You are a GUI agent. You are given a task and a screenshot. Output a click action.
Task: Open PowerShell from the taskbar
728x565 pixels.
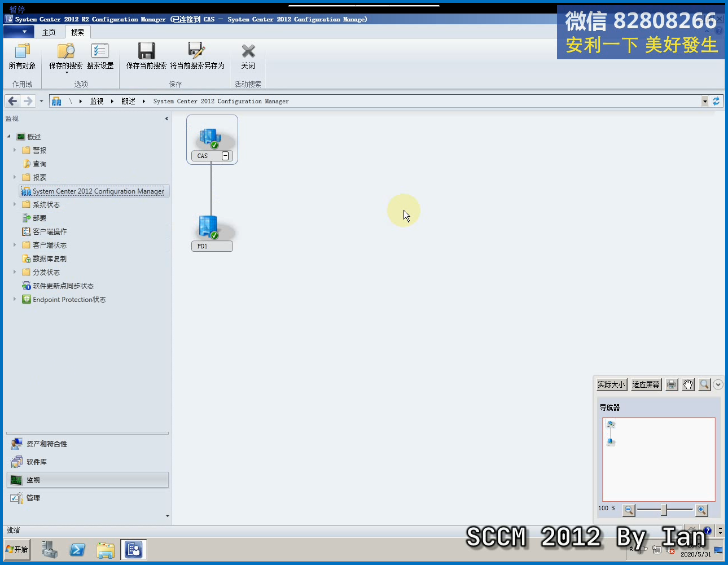click(77, 549)
